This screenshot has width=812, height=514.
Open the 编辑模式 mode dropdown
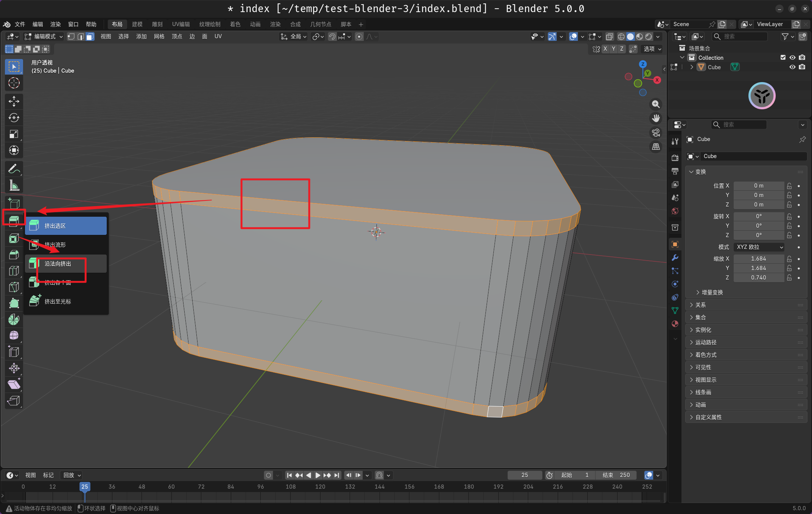pyautogui.click(x=44, y=37)
